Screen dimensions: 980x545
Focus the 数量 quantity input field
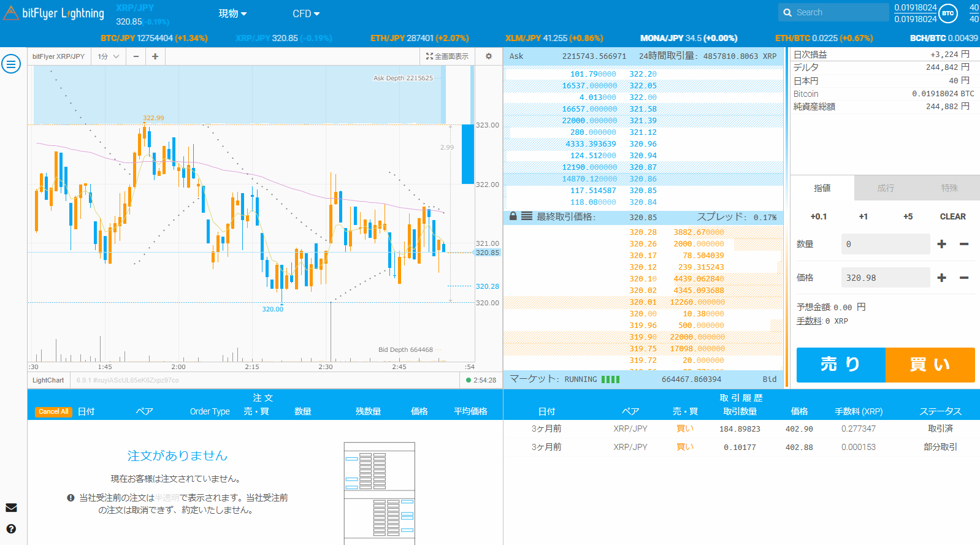(886, 244)
